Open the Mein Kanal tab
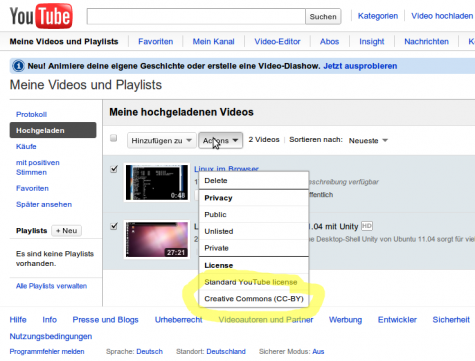The image size is (475, 361). pos(213,42)
